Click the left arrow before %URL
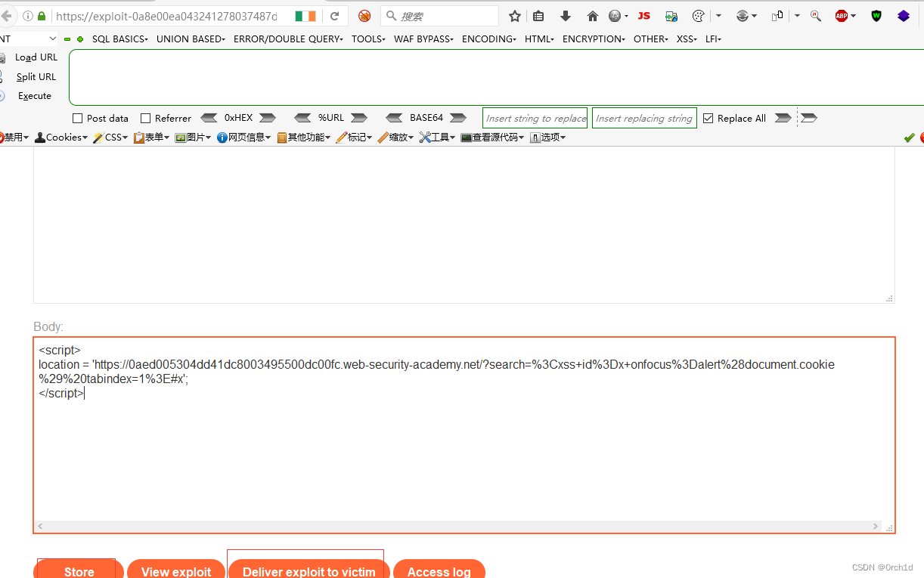 tap(302, 118)
